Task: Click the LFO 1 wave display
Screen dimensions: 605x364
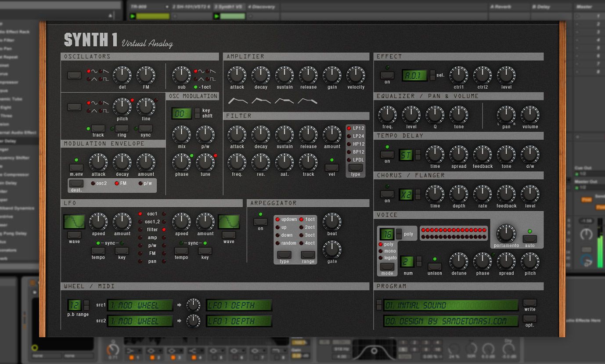Action: click(74, 222)
